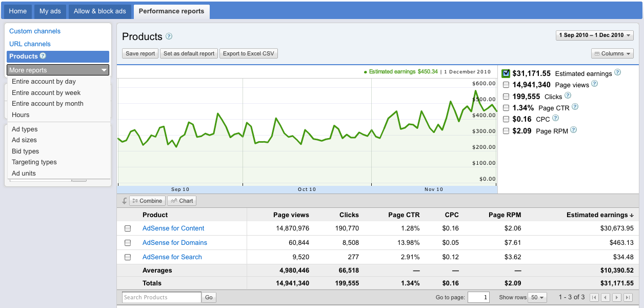
Task: Sort by Estimated earnings column header
Action: [600, 215]
